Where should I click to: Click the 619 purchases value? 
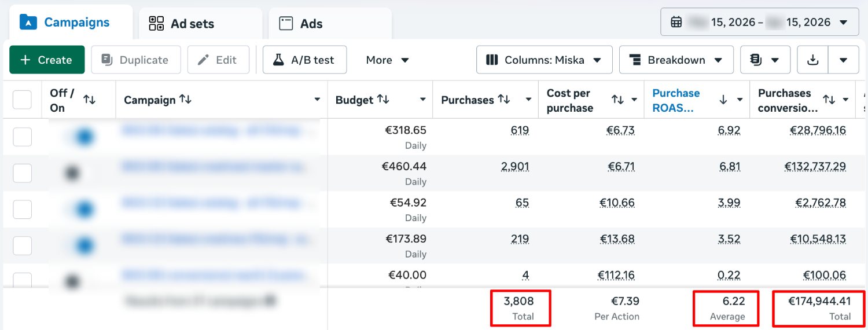click(x=520, y=130)
